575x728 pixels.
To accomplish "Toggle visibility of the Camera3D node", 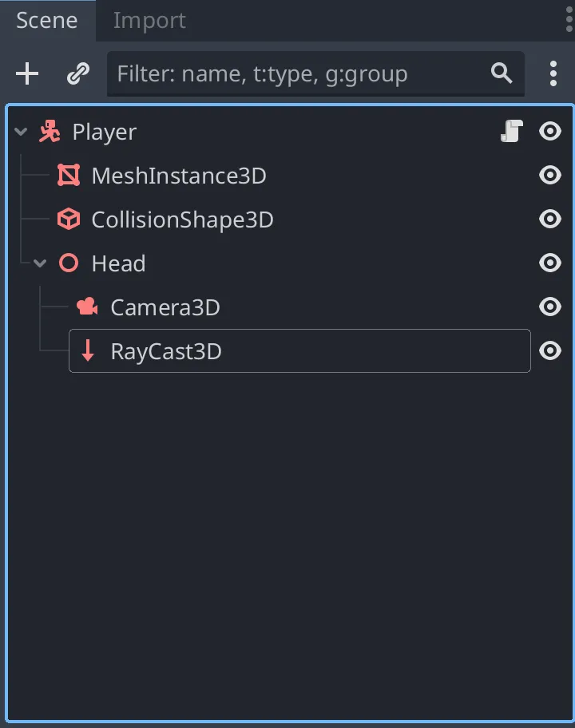I will (x=550, y=307).
